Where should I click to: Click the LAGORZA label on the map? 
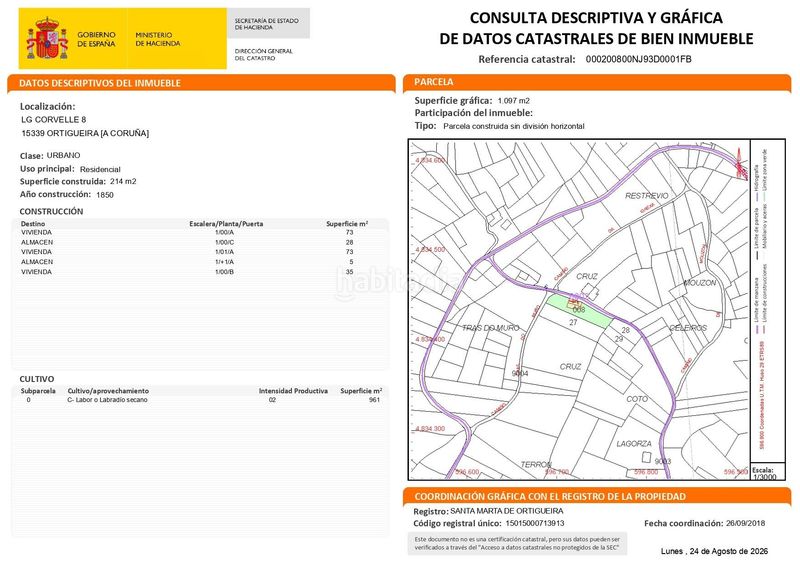click(x=634, y=444)
